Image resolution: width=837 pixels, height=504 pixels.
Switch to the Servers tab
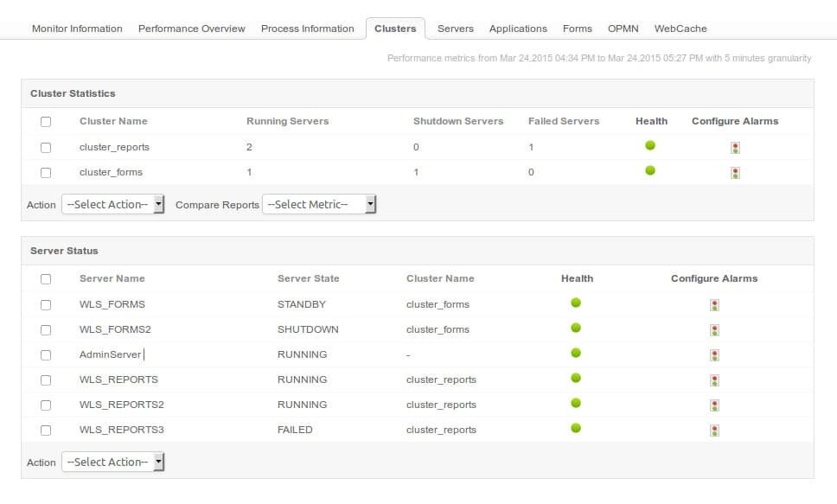(x=456, y=28)
